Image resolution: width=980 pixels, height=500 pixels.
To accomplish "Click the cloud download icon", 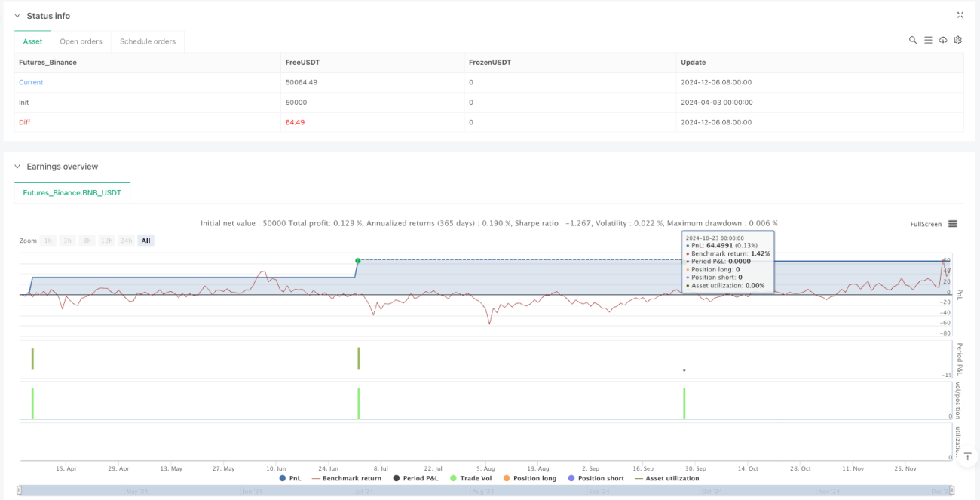I will point(943,40).
